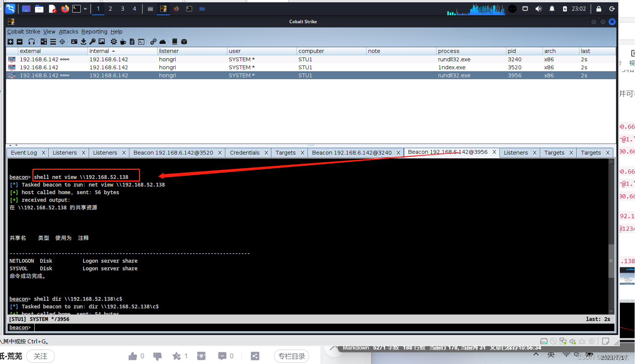Click the notification bell in system tray
Viewport: 635px width, 364px height.
click(552, 9)
